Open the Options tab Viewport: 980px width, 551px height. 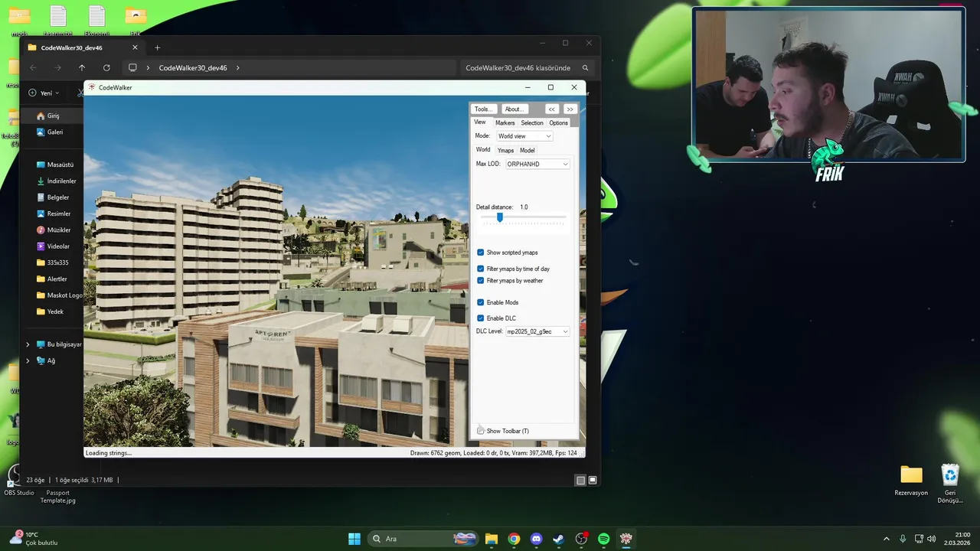pyautogui.click(x=558, y=122)
